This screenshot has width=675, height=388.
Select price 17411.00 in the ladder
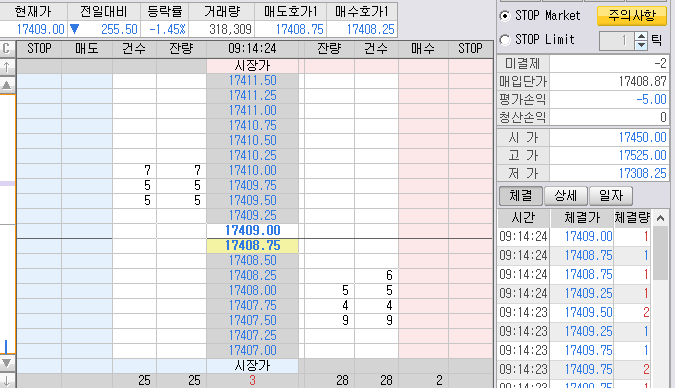pos(252,111)
